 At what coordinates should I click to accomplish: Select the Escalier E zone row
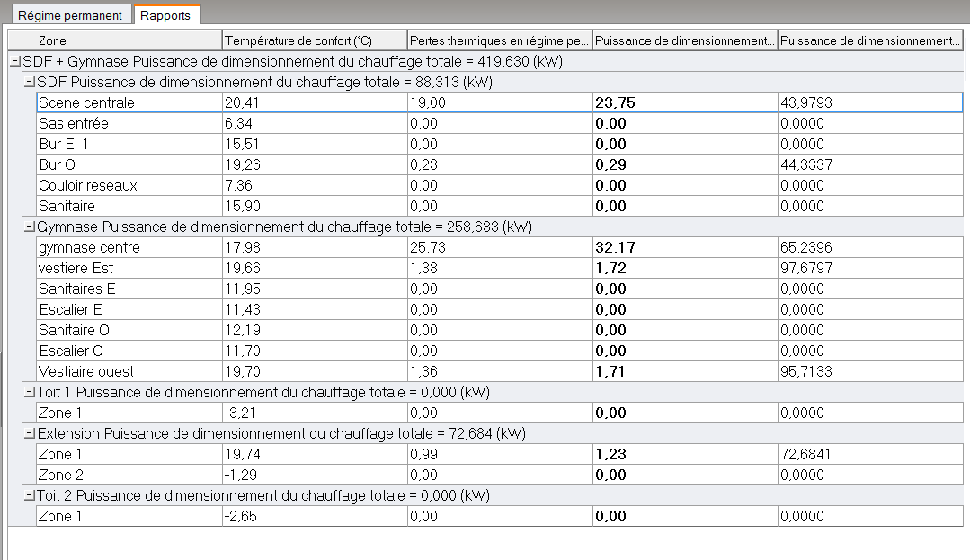(x=70, y=309)
